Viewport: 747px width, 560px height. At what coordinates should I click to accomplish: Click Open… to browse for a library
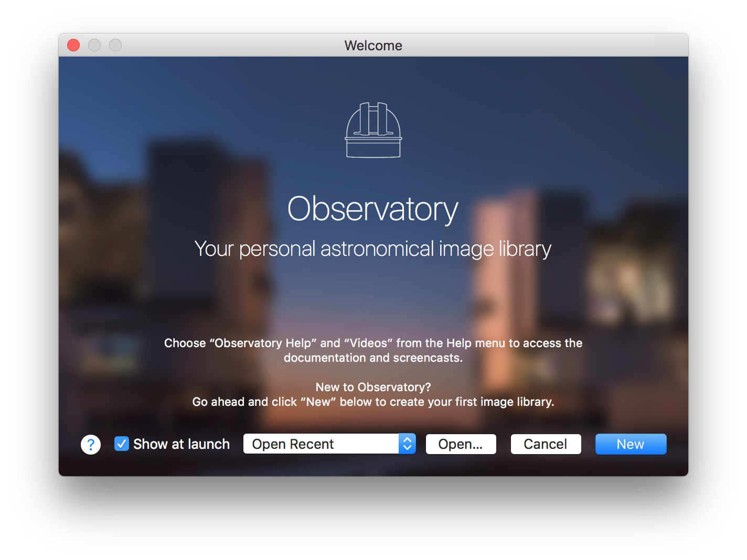[x=461, y=444]
